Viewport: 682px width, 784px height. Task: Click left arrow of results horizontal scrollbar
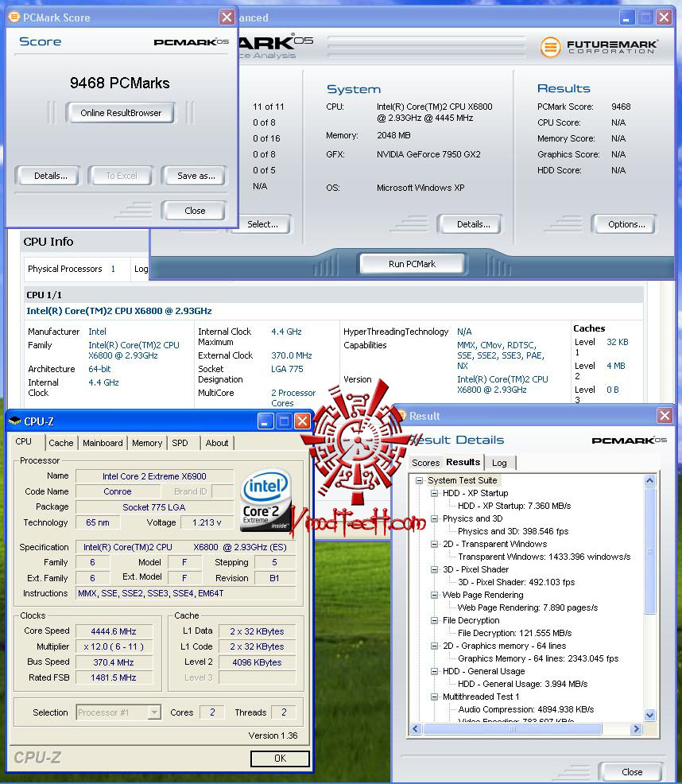pyautogui.click(x=416, y=728)
